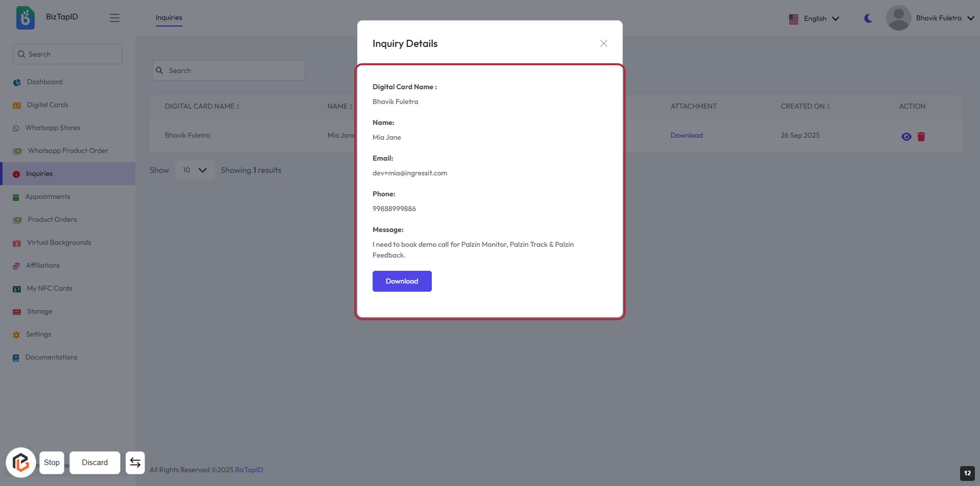This screenshot has height=486, width=980.
Task: Click the Appointments calendar icon
Action: (x=16, y=197)
